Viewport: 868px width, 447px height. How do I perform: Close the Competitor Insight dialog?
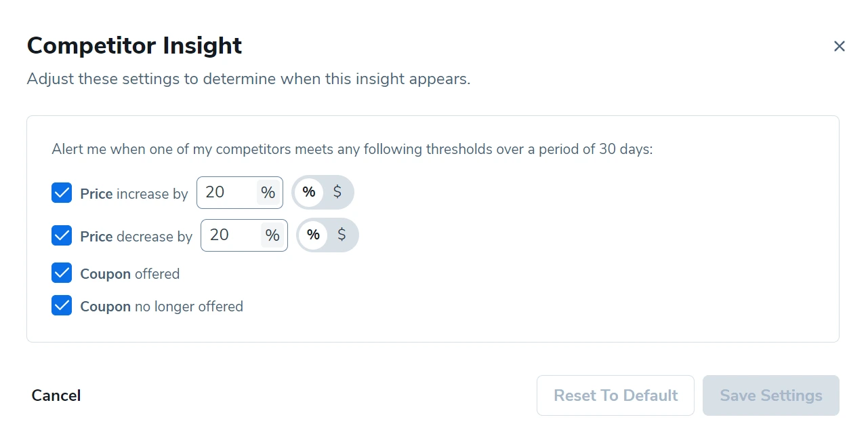click(839, 46)
